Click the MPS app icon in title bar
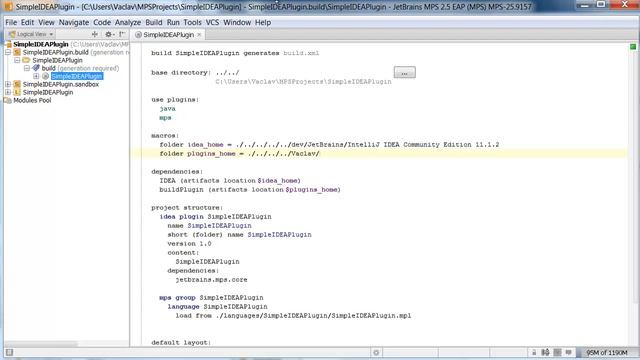 click(9, 7)
